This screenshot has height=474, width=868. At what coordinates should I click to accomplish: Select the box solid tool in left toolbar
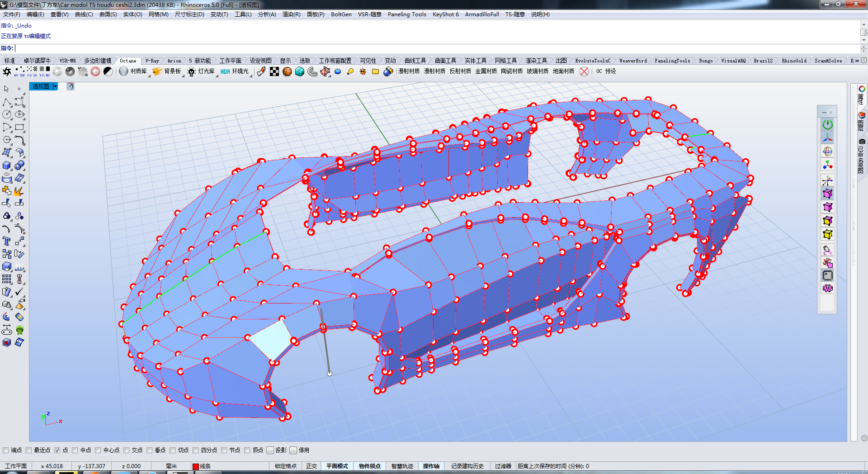coord(7,166)
